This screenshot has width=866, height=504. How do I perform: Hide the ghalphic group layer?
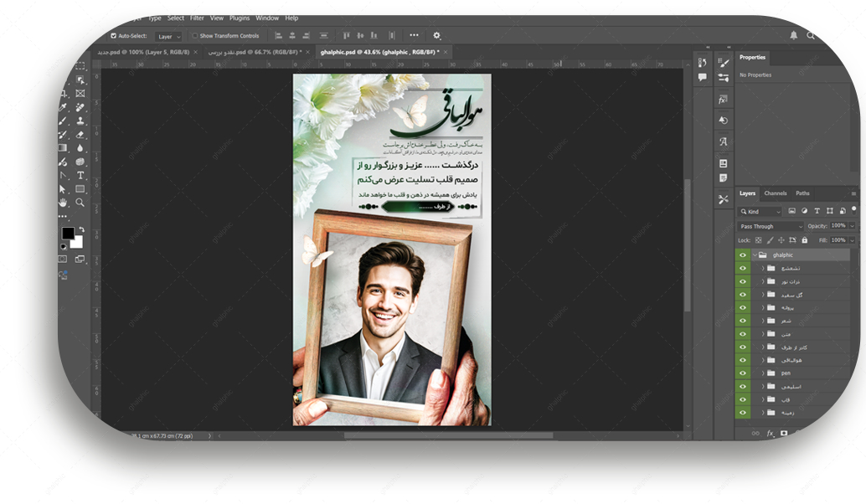[742, 255]
